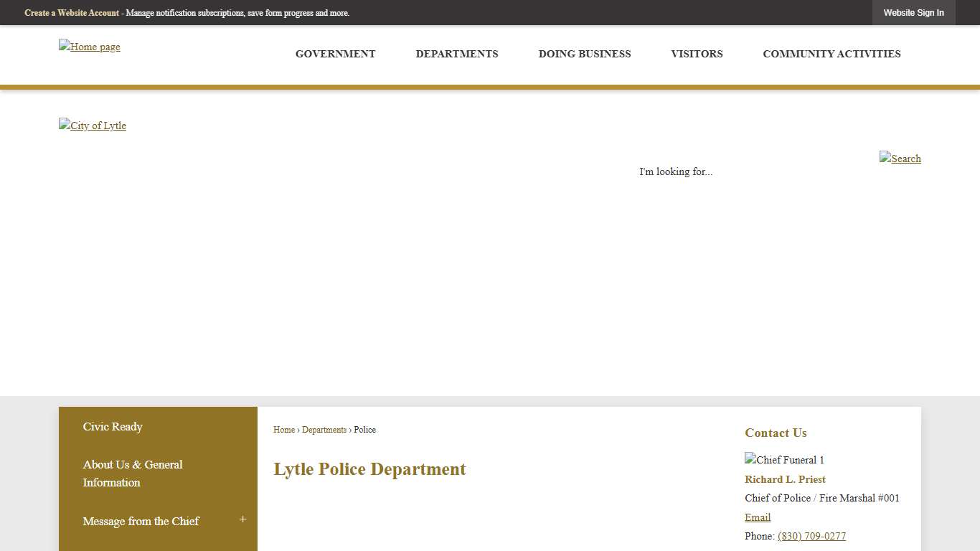Click the Richard L. Priest name link
This screenshot has width=980, height=551.
[785, 479]
